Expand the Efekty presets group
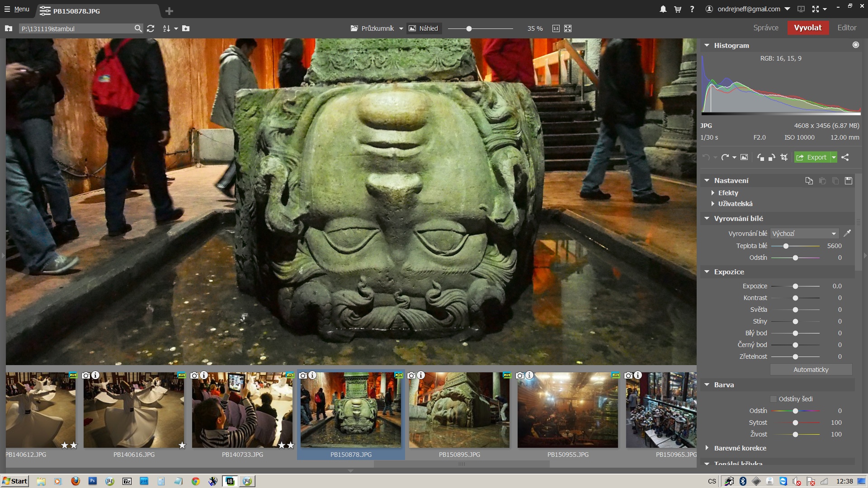 [713, 193]
